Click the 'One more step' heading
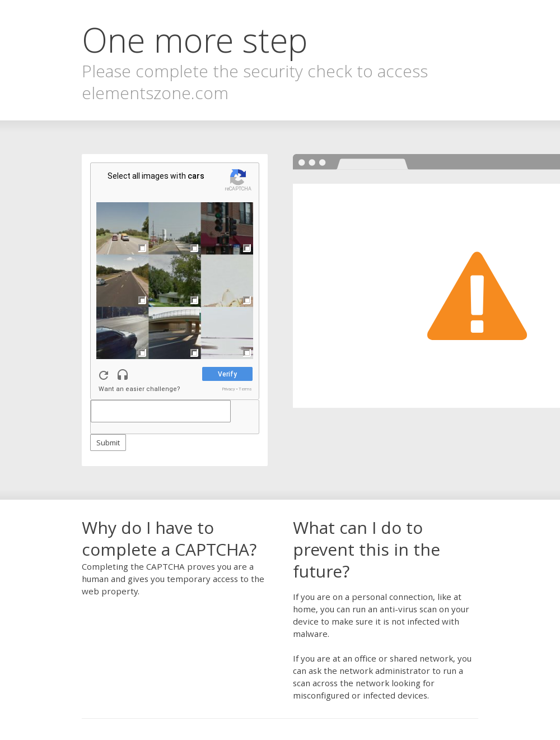 point(195,41)
